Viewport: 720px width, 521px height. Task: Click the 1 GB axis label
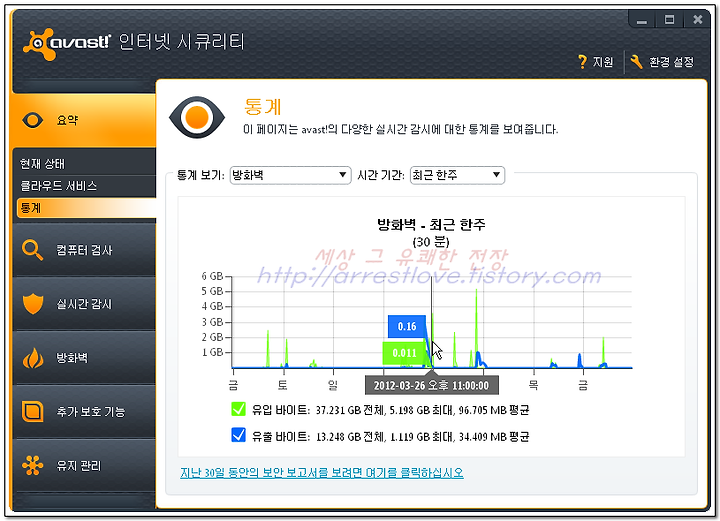click(x=212, y=352)
